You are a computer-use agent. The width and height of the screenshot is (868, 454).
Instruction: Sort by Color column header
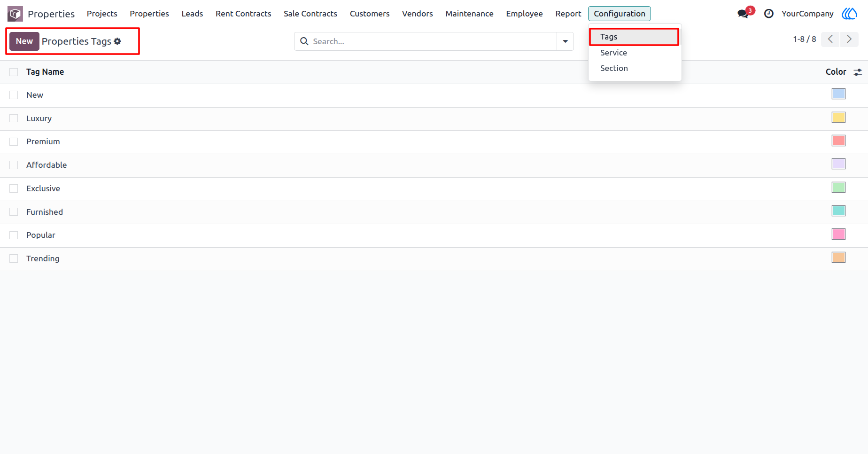836,72
